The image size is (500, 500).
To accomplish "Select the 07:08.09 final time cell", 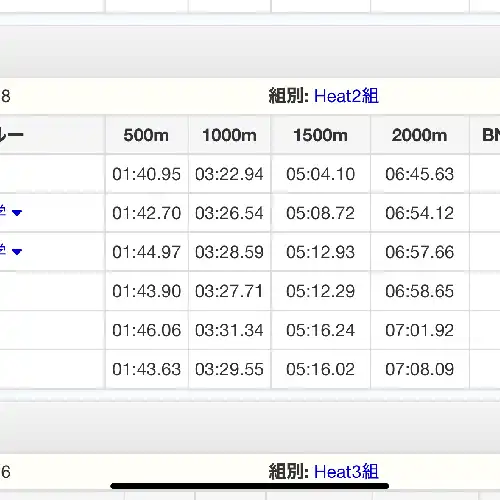I will tap(419, 369).
